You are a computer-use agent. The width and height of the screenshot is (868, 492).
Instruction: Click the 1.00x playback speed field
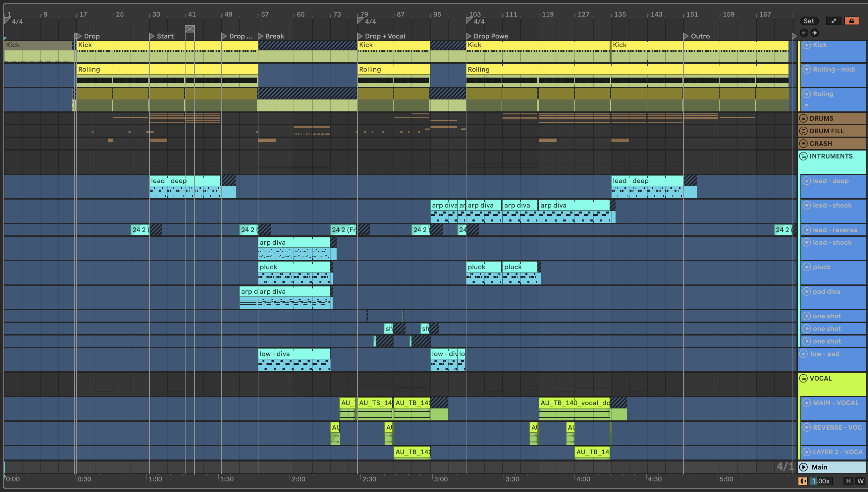822,481
